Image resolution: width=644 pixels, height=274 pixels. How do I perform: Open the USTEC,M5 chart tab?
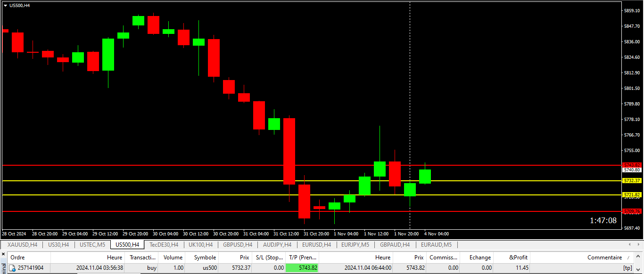pyautogui.click(x=92, y=245)
